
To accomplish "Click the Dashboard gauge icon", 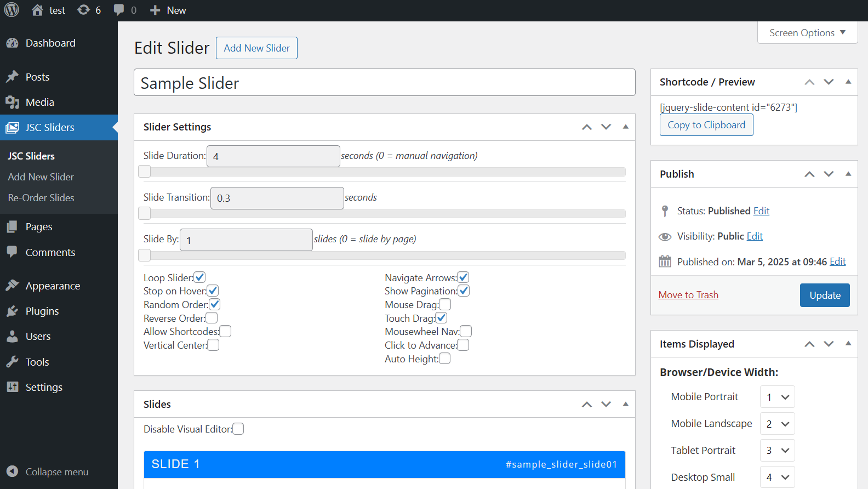I will point(13,43).
